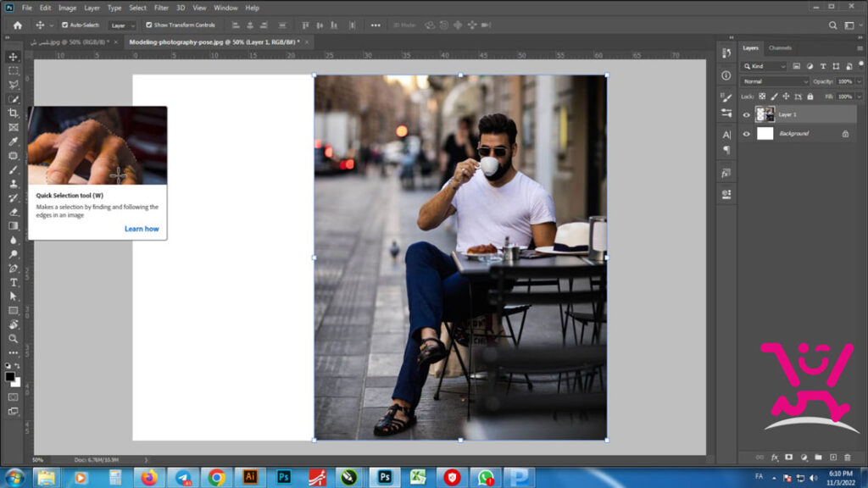Open Illustrator from the taskbar
868x488 pixels.
point(250,477)
